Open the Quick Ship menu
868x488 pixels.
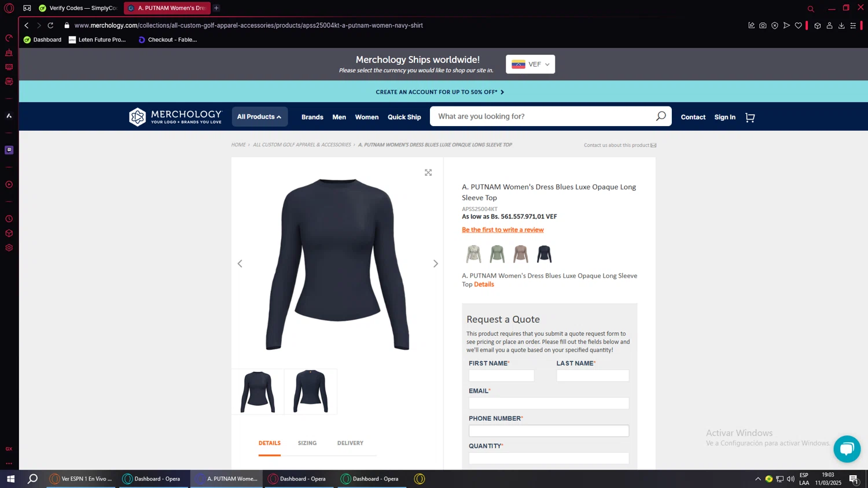click(404, 117)
